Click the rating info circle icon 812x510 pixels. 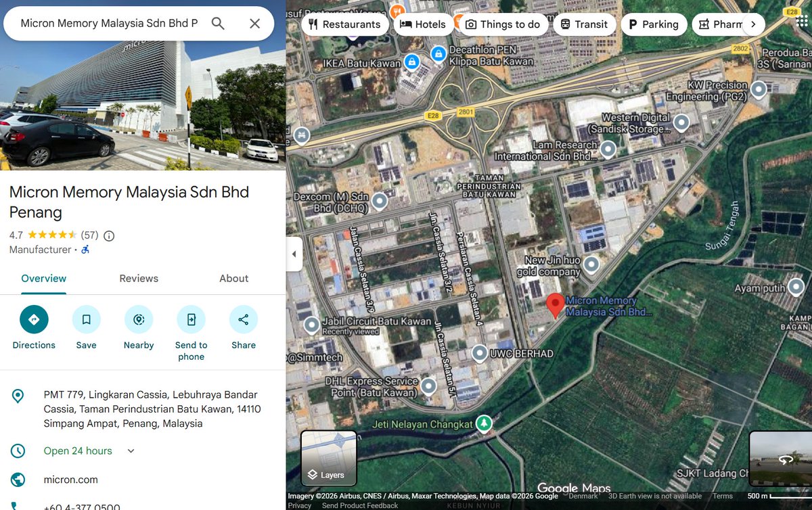point(109,236)
